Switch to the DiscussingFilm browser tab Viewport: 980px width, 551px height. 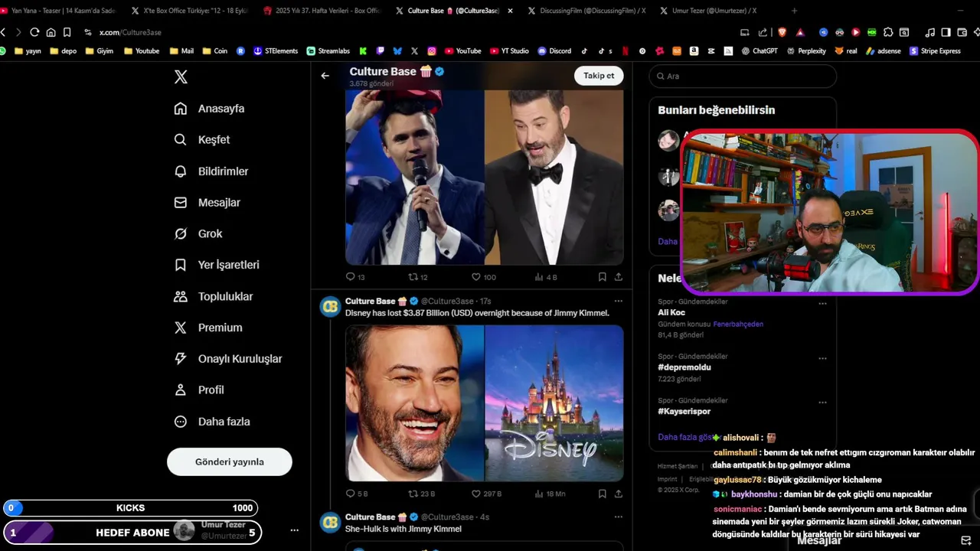(x=586, y=11)
